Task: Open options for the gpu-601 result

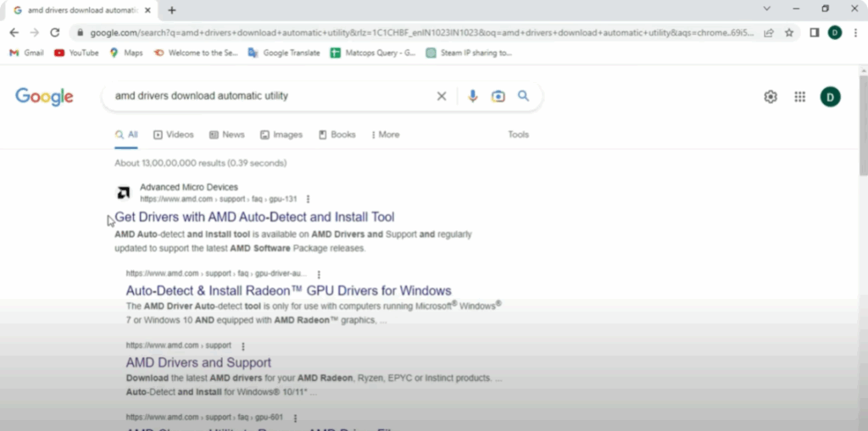Action: click(x=295, y=417)
